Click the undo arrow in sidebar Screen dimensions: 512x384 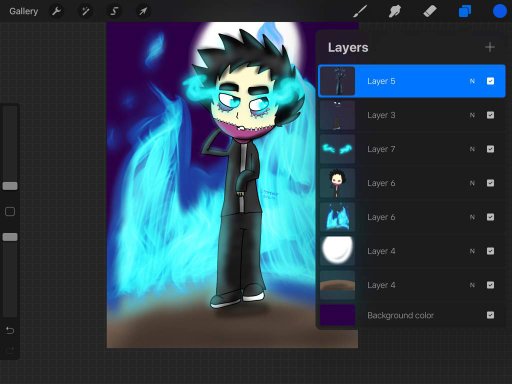(10, 330)
